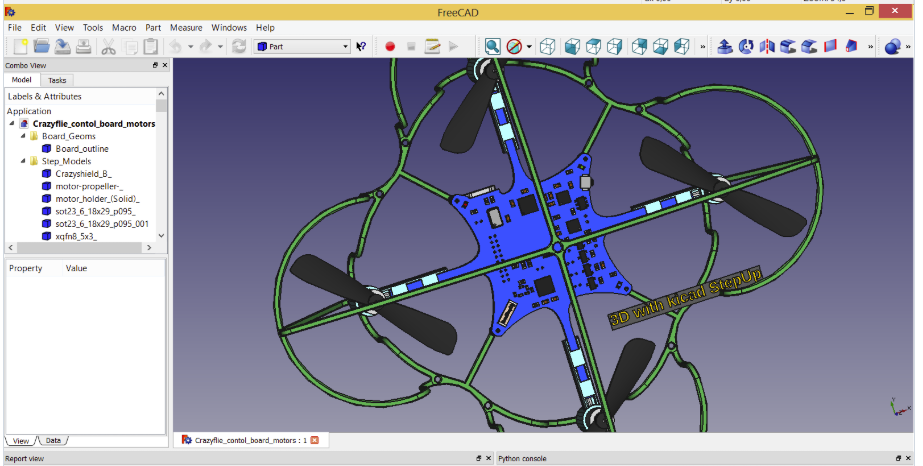
Task: Switch to the front view cube icon
Action: [572, 46]
